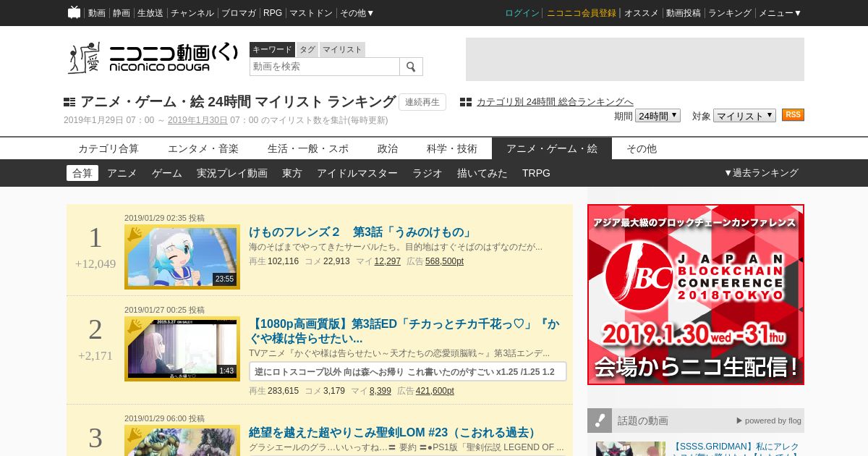This screenshot has width=868, height=456.
Task: Open title けものフレンズ２ 第3話「うみのけもの」
Action: point(361,232)
